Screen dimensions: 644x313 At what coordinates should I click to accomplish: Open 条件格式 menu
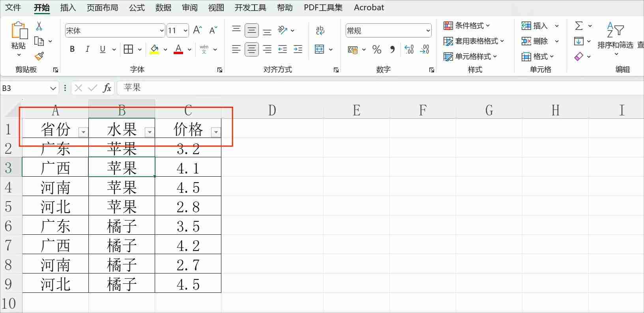[x=466, y=26]
